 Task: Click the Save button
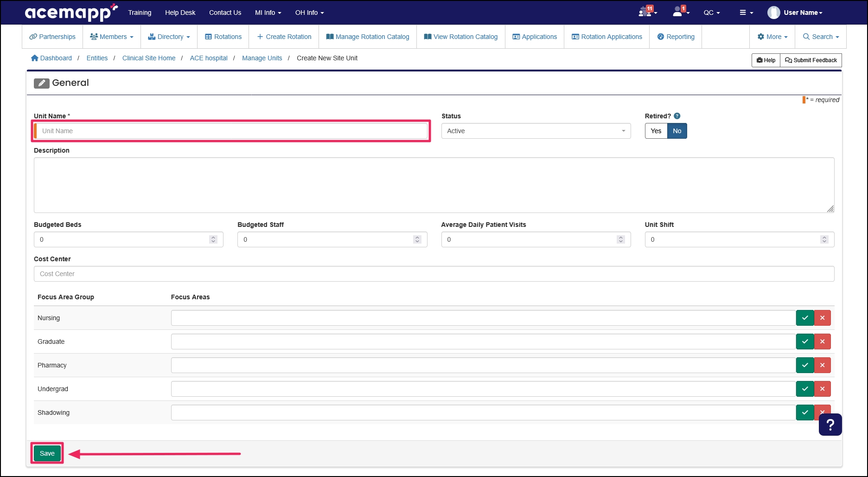coord(47,453)
